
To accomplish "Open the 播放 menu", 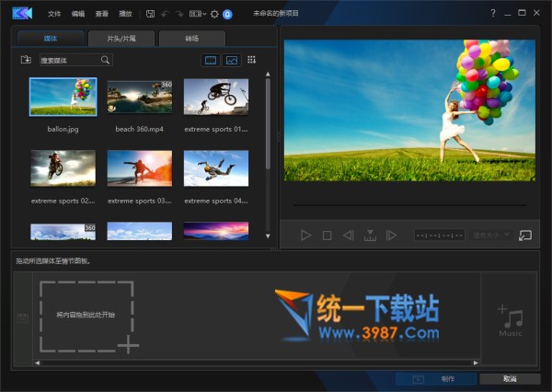I will (x=125, y=14).
